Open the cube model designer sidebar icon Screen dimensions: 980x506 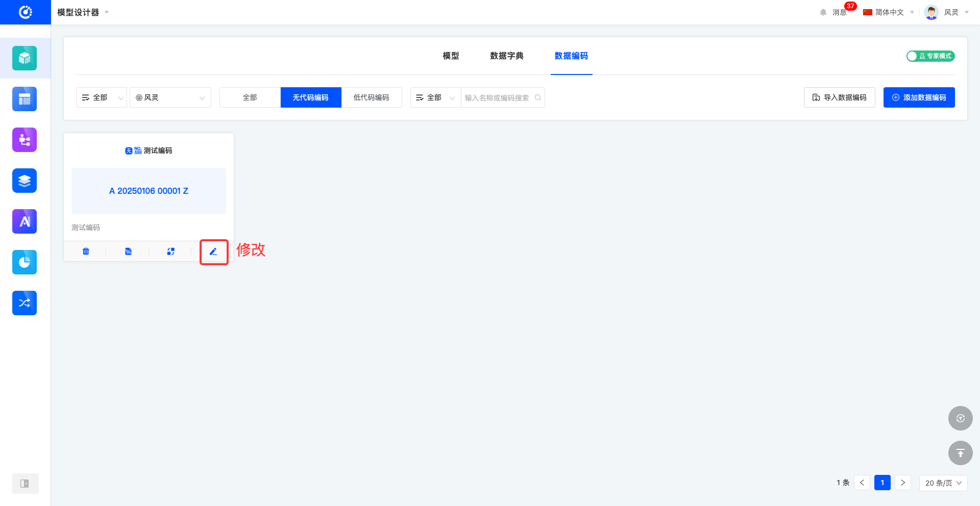click(24, 58)
